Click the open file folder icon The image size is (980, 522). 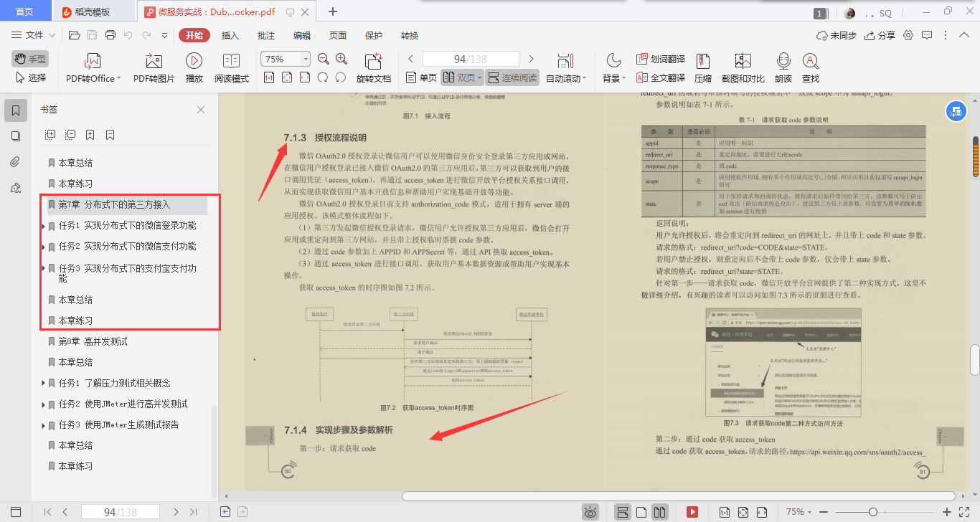point(74,35)
